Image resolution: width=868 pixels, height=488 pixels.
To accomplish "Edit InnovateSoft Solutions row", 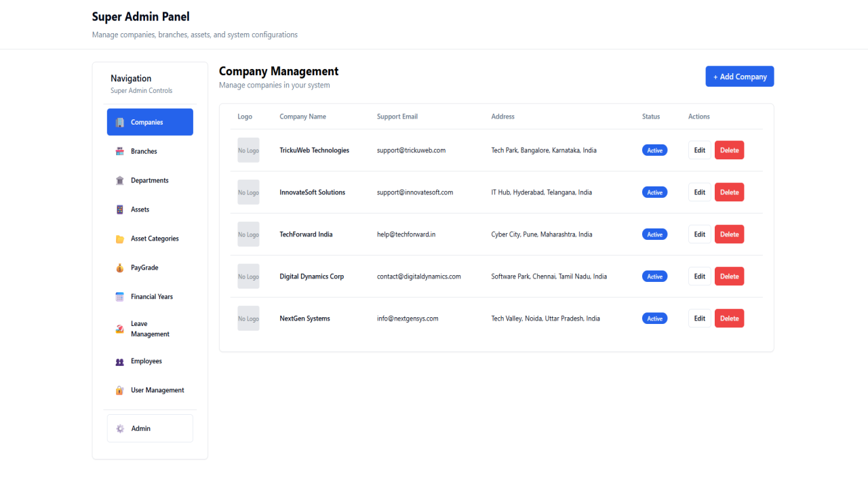I will click(700, 192).
